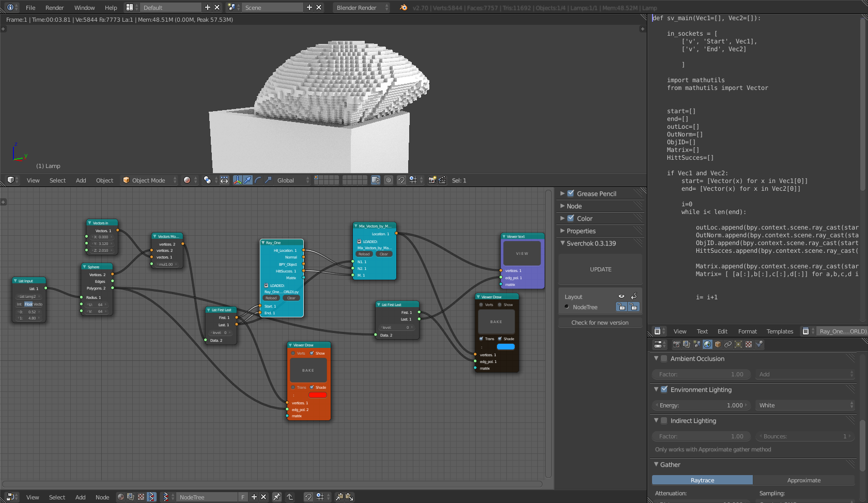
Task: Open the Scene properties tab
Action: click(x=697, y=344)
